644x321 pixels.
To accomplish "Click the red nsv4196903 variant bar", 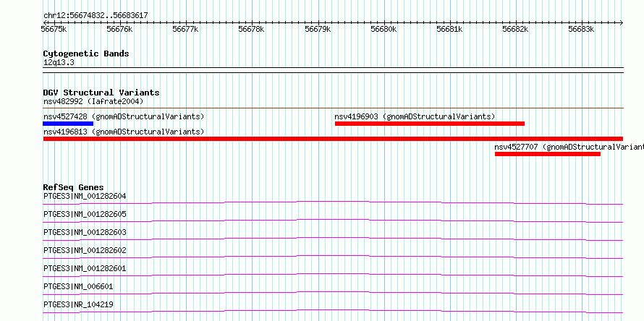I will 430,124.
